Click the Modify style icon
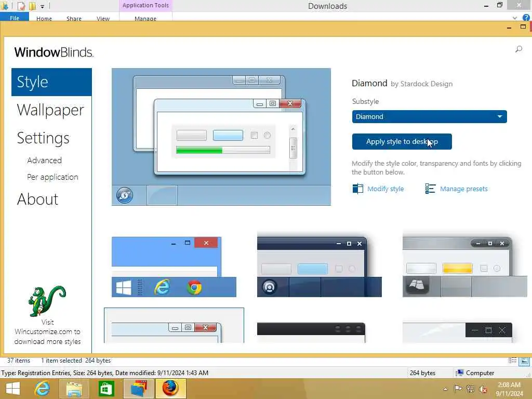 tap(357, 188)
